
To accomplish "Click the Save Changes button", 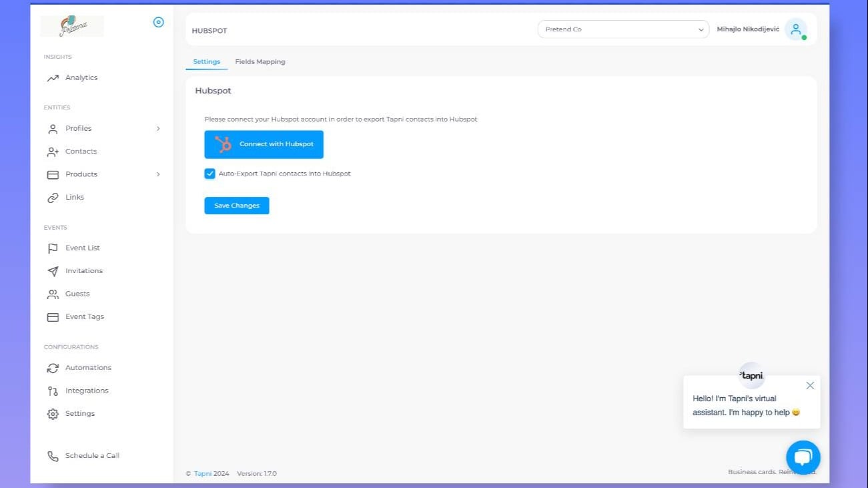I will click(x=236, y=206).
